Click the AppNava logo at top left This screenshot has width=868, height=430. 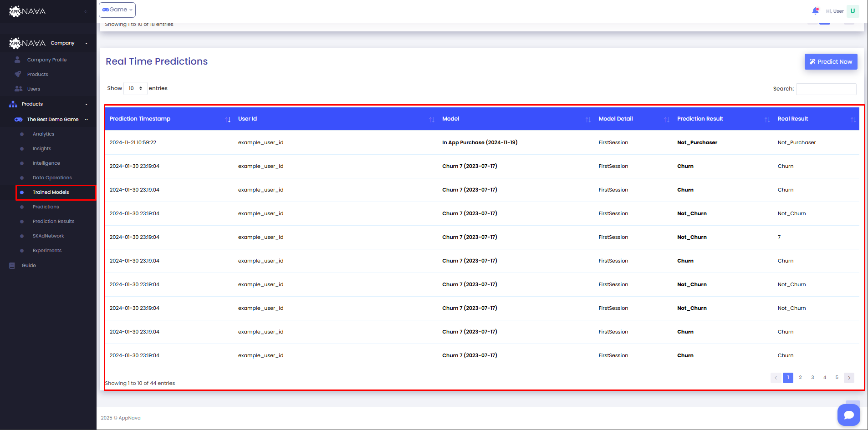point(27,11)
